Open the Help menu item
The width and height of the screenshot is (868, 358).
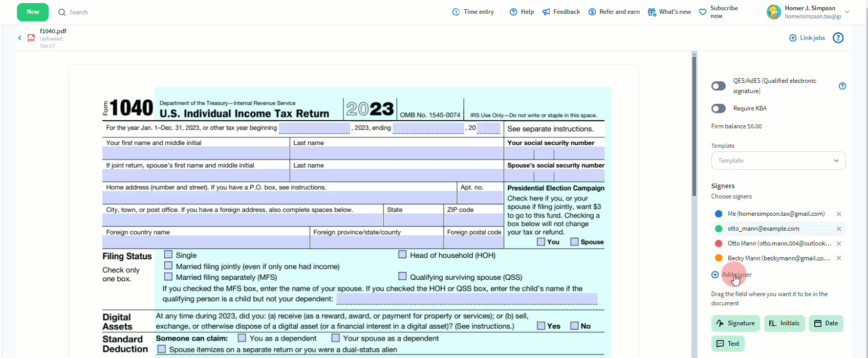coord(522,12)
